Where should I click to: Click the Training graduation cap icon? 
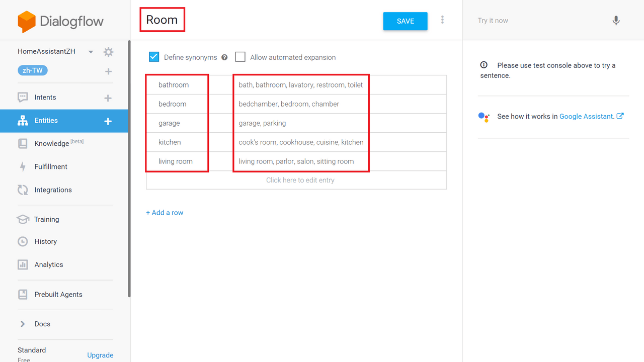coord(23,219)
